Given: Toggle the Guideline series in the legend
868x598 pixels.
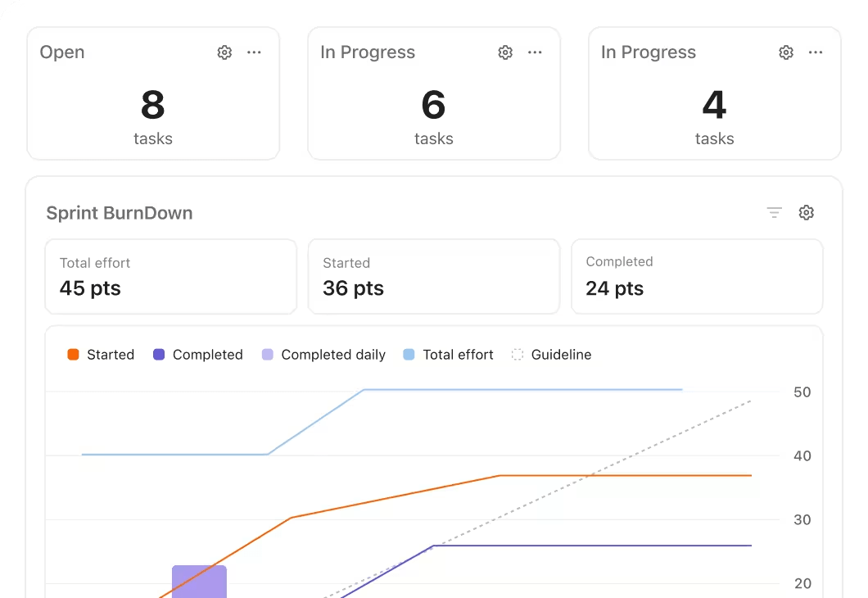Looking at the screenshot, I should (551, 354).
